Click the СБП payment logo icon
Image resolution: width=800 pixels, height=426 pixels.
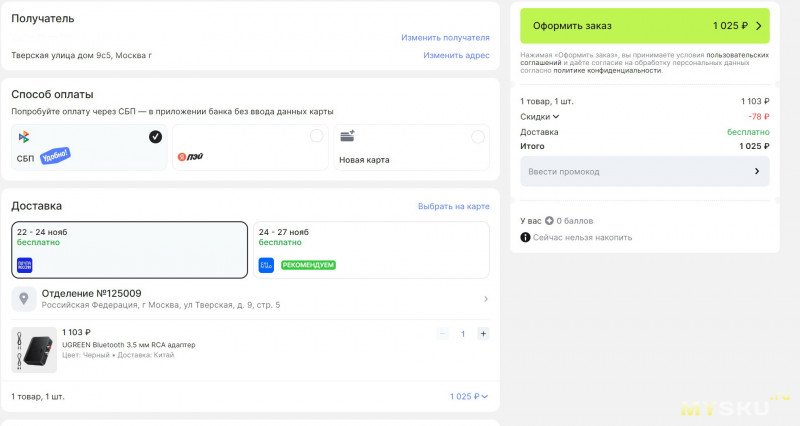[24, 137]
